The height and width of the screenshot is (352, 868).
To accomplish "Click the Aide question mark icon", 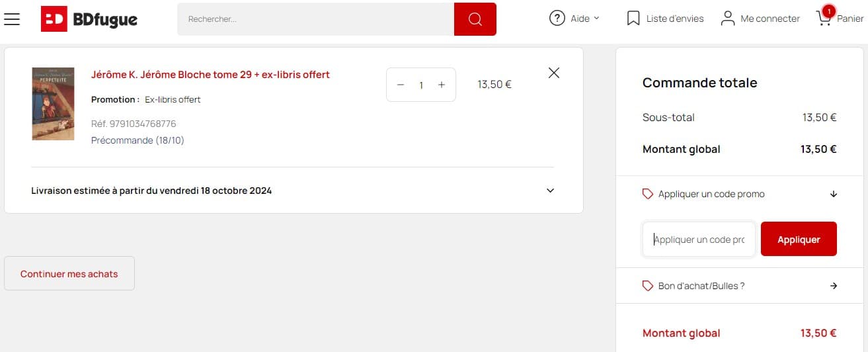I will pos(557,19).
